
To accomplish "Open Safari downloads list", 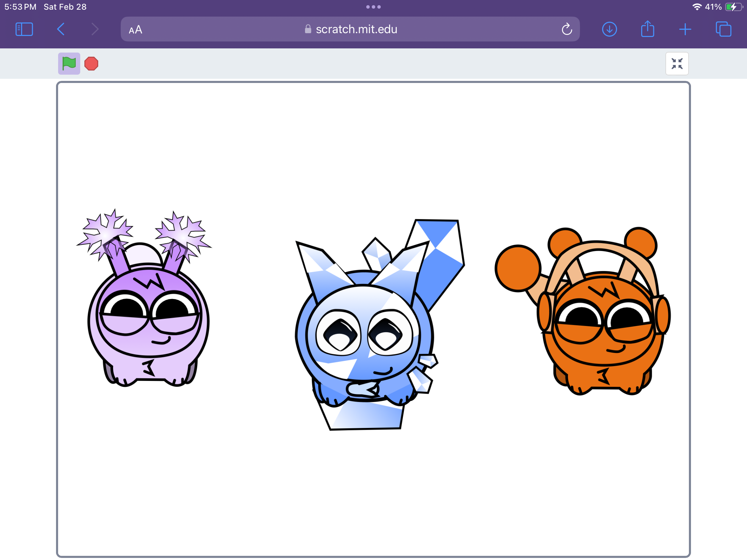I will 609,29.
